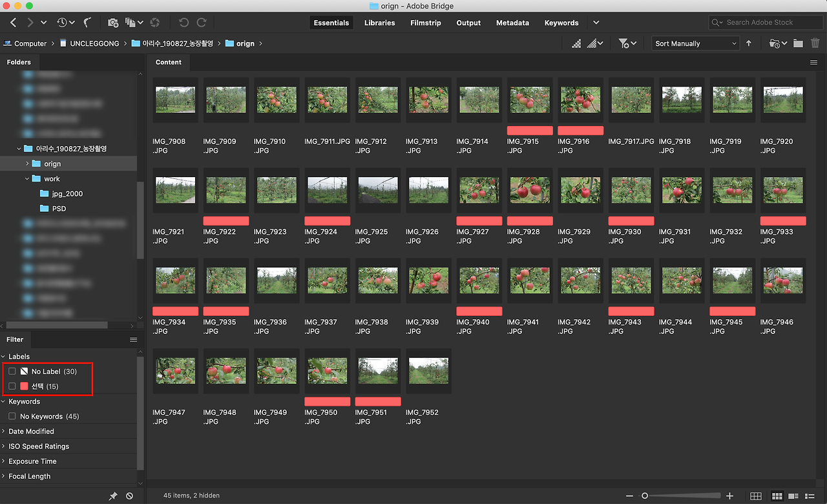Toggle ascending sort order arrow
This screenshot has width=827, height=504.
pos(749,43)
